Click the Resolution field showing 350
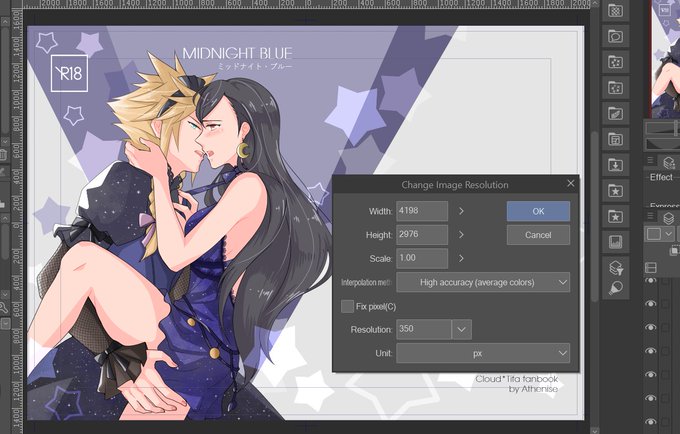This screenshot has width=680, height=434. pyautogui.click(x=424, y=330)
